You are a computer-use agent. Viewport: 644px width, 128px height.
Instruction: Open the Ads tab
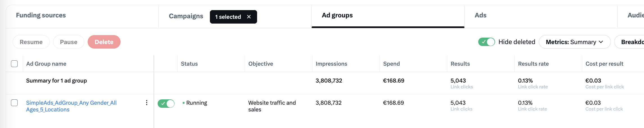[480, 15]
